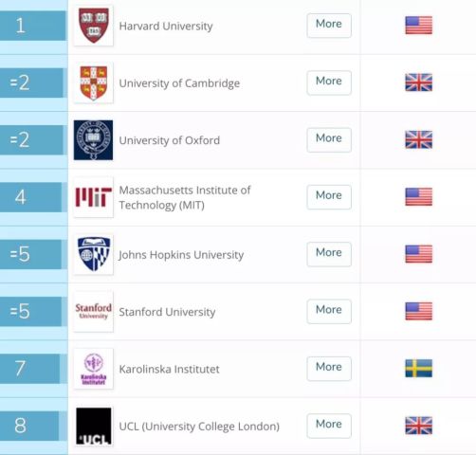Open the Karolinska Institutet logo
This screenshot has height=455, width=476.
tap(93, 369)
